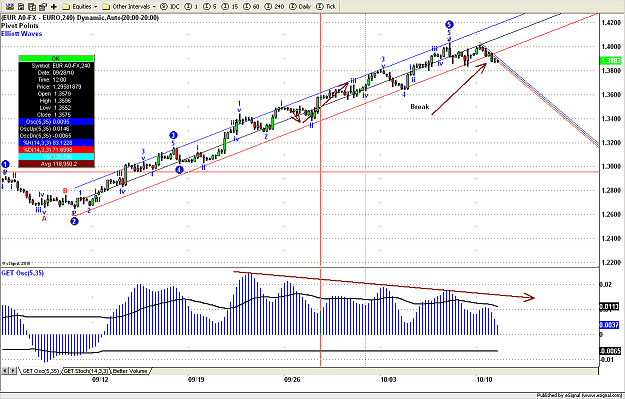Click the first chart icon in toolbar

10,6
